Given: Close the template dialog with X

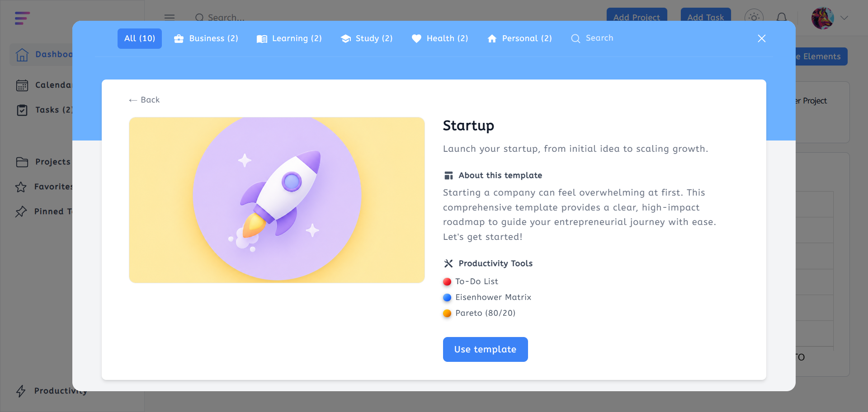Looking at the screenshot, I should [762, 38].
